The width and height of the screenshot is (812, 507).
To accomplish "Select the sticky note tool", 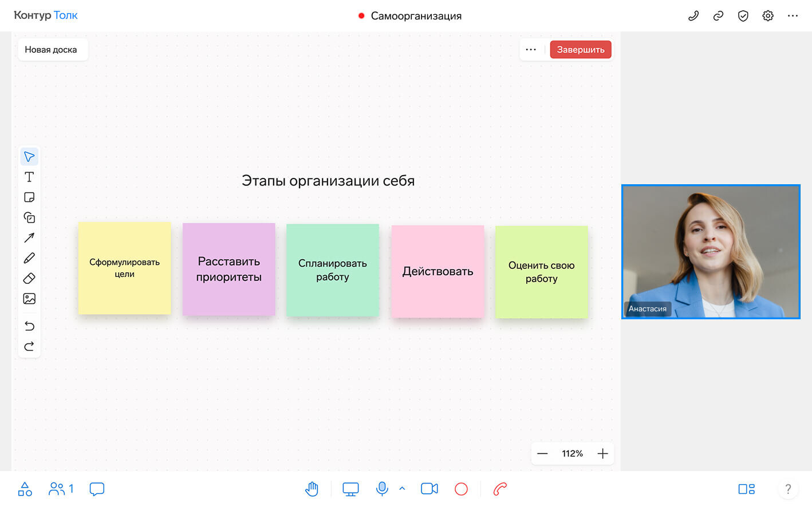I will [x=29, y=197].
